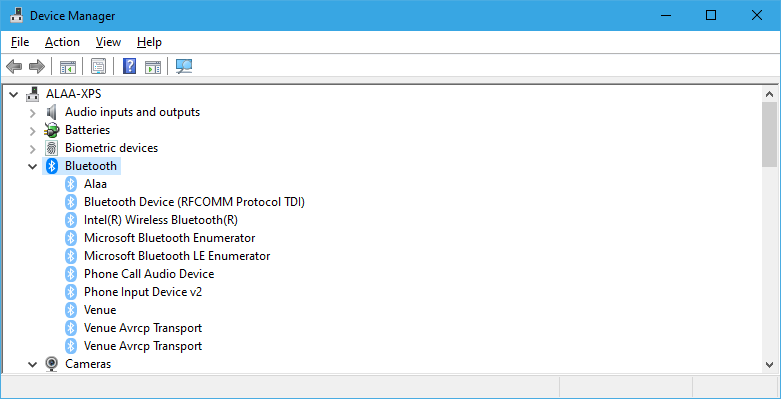The width and height of the screenshot is (781, 399).
Task: Click the Back arrow toolbar icon
Action: coord(14,66)
